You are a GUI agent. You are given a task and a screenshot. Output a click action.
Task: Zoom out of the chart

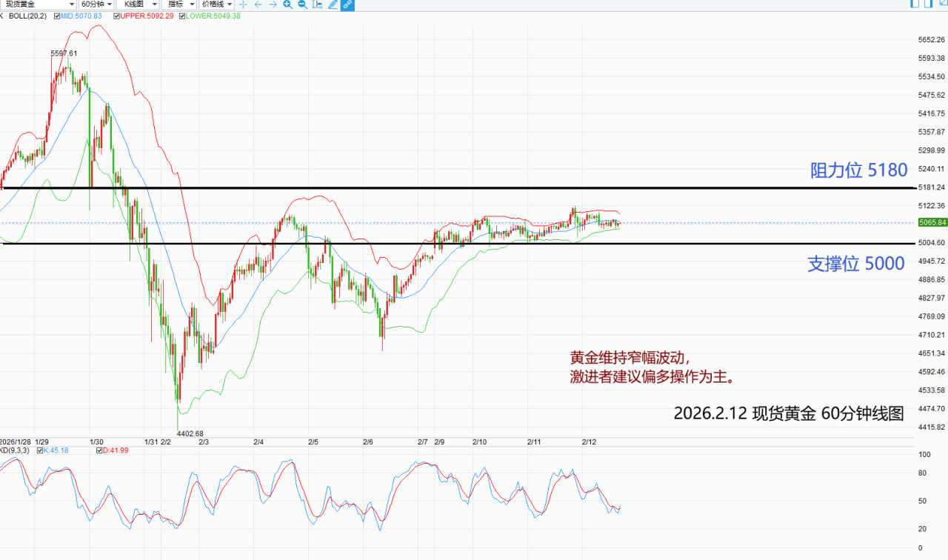[302, 4]
